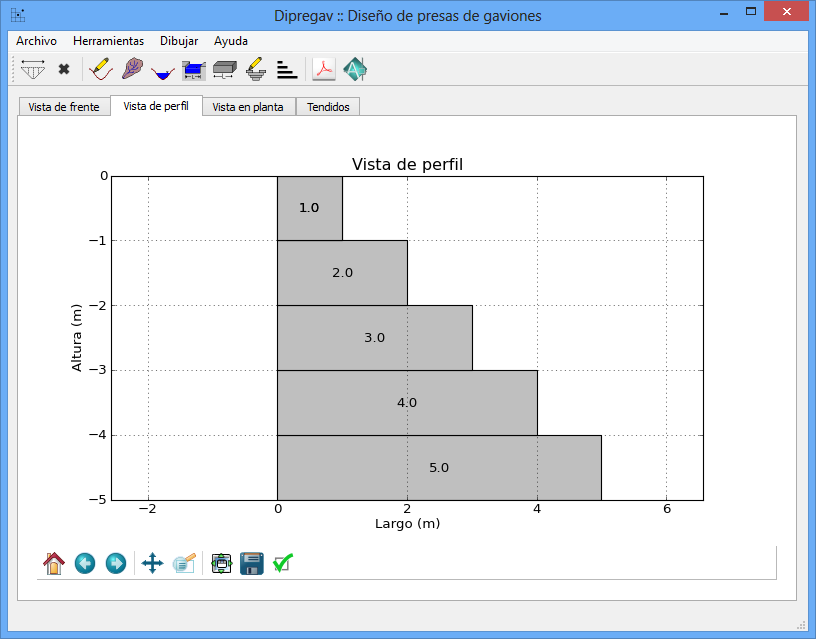Open the configure subplots tool
Viewport: 816px width, 639px height.
pos(221,563)
